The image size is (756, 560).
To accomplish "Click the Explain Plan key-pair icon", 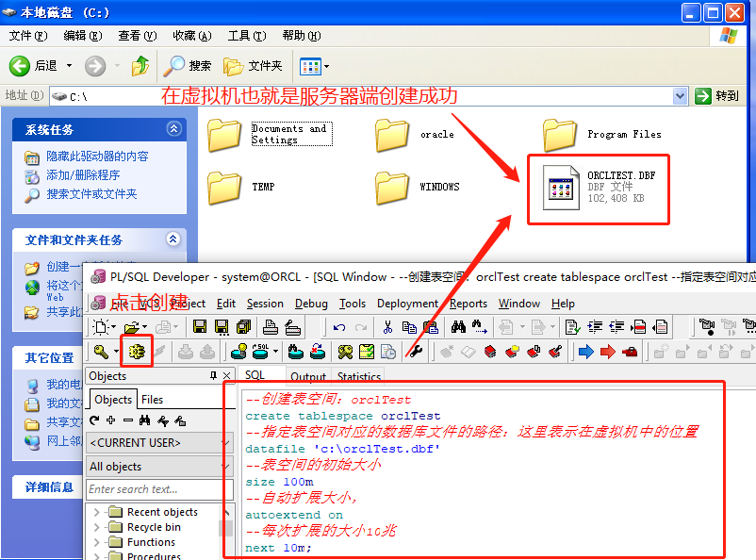I will tap(345, 352).
